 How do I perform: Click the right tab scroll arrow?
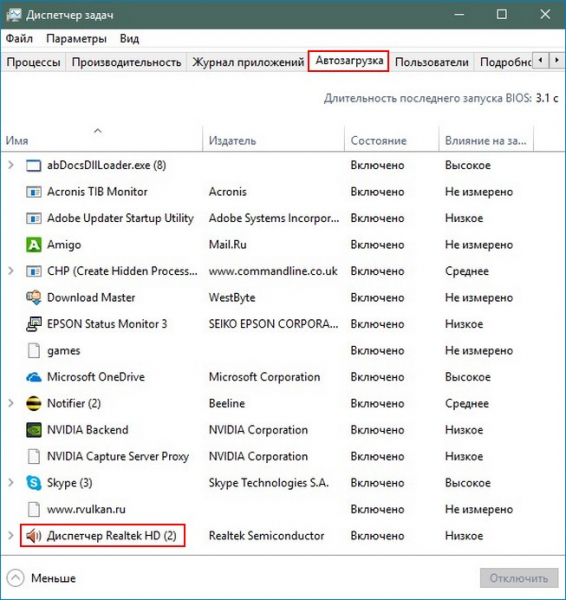(556, 60)
